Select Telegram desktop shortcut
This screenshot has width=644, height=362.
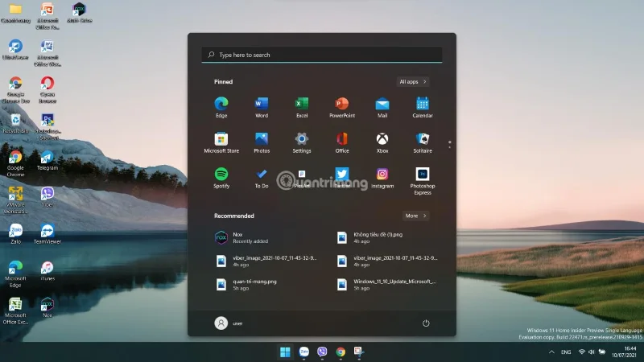pos(47,160)
